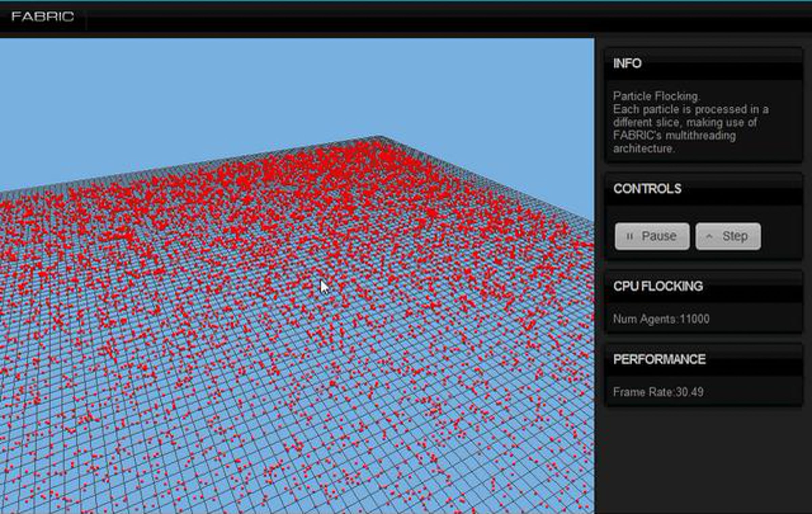Select the PERFORMANCE panel header
Viewport: 812px width, 514px height.
[703, 360]
